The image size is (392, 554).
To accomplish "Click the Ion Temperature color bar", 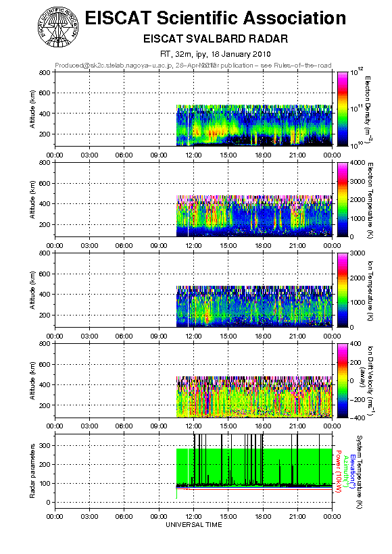I will (x=343, y=290).
